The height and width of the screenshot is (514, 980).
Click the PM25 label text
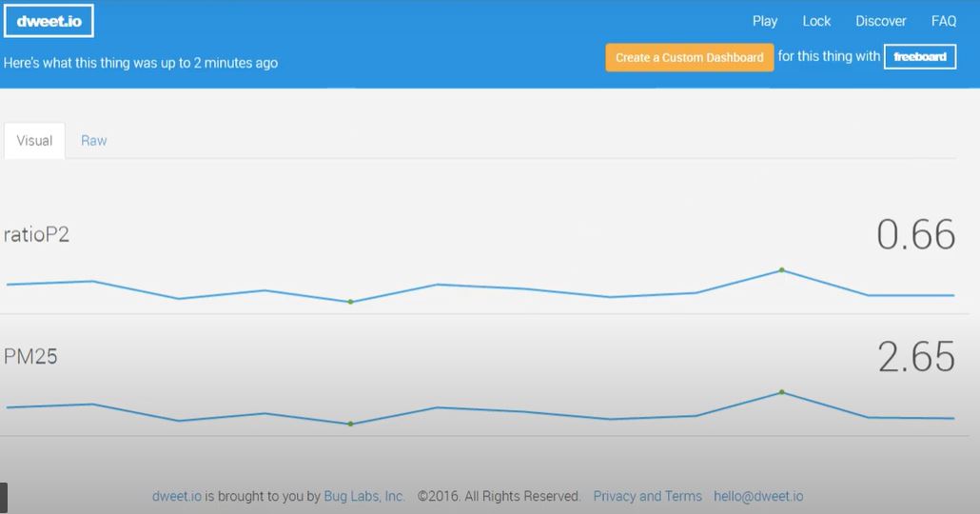pyautogui.click(x=31, y=357)
